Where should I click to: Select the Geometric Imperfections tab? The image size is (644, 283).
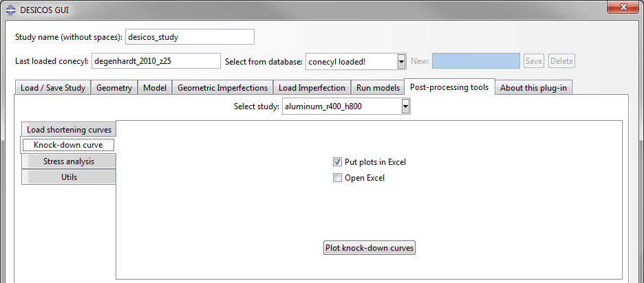tap(223, 88)
